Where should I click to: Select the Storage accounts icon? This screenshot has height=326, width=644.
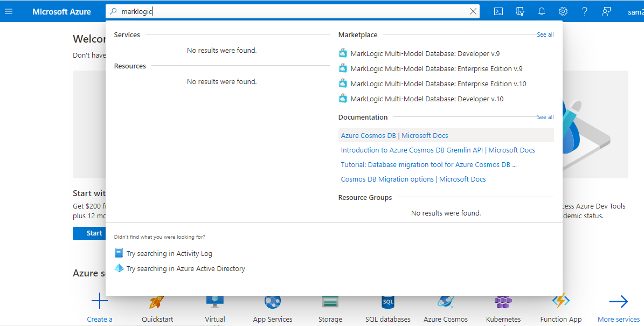click(330, 302)
